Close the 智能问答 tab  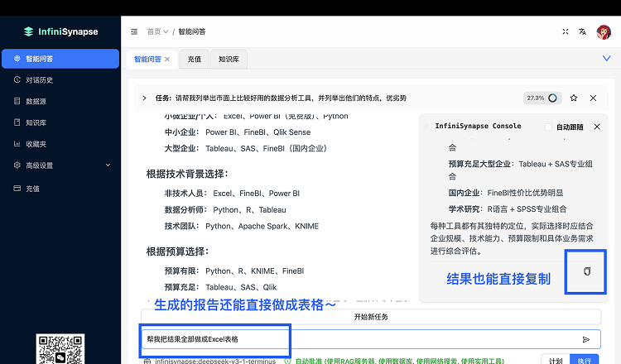(167, 60)
